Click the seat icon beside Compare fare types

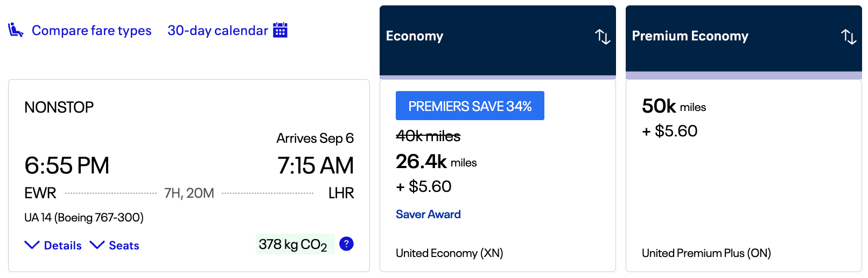[x=16, y=30]
